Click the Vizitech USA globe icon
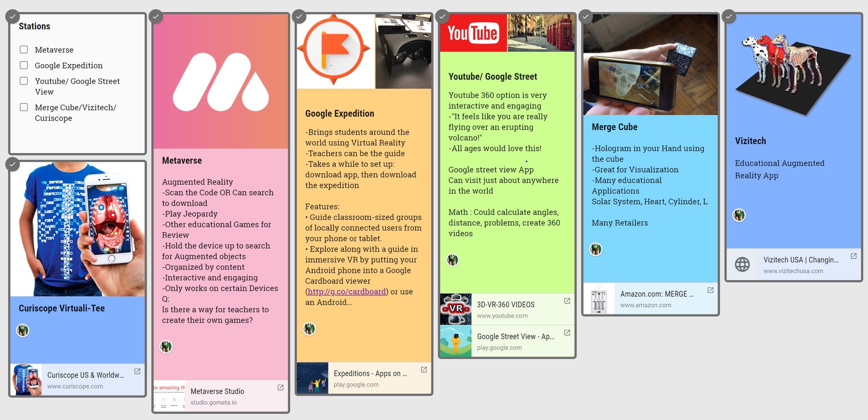Viewport: 868px width, 420px height. tap(742, 264)
